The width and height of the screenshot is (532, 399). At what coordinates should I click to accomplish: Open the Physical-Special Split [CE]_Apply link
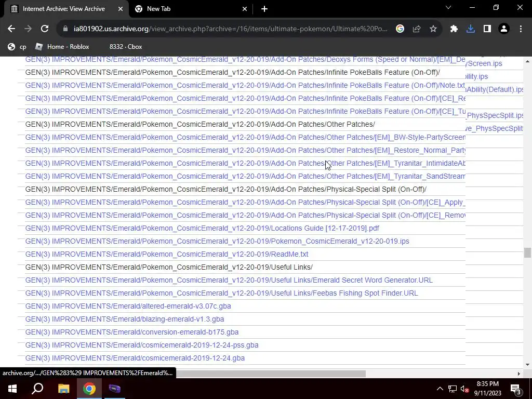(245, 202)
